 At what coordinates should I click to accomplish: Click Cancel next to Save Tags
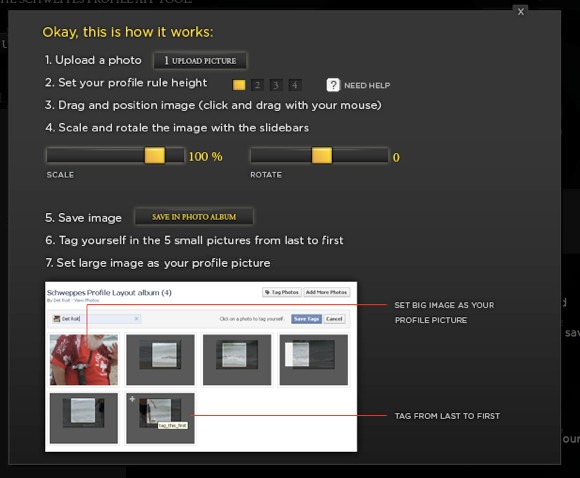334,319
